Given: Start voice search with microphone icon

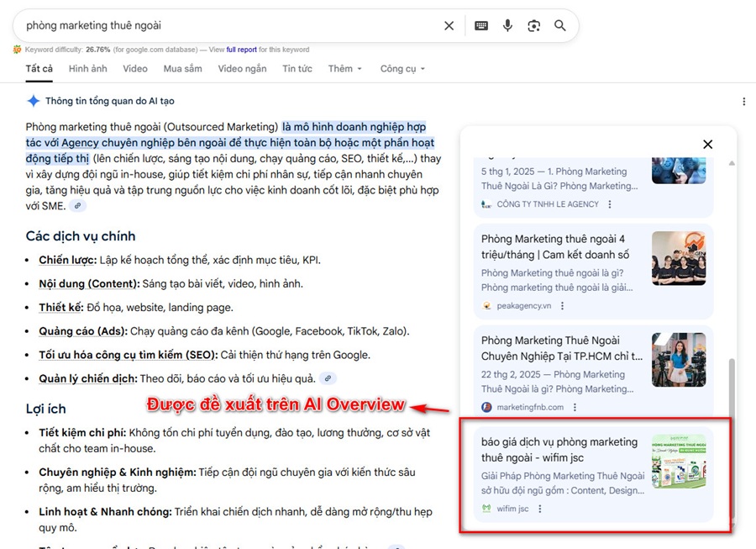Looking at the screenshot, I should pyautogui.click(x=507, y=26).
